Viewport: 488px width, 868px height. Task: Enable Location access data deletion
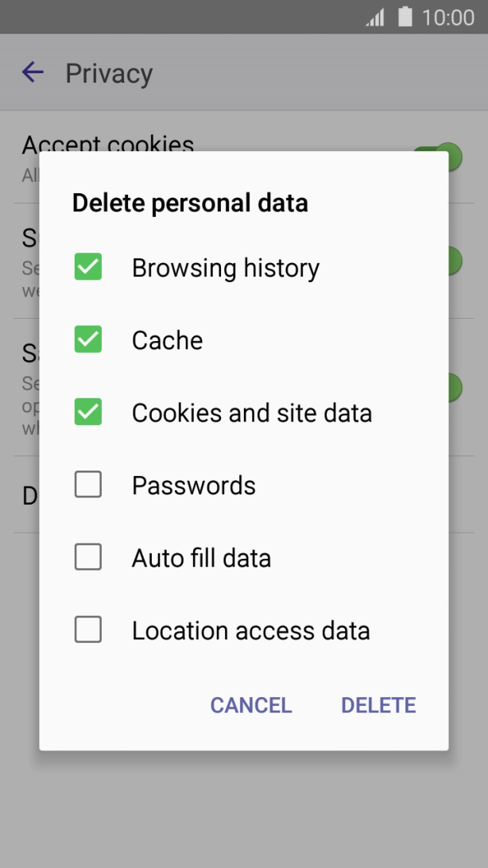point(87,630)
